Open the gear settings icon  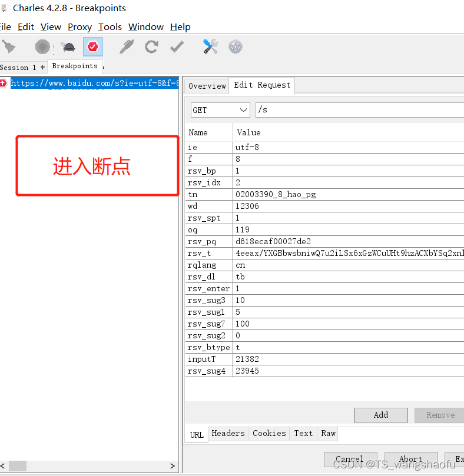(x=236, y=46)
